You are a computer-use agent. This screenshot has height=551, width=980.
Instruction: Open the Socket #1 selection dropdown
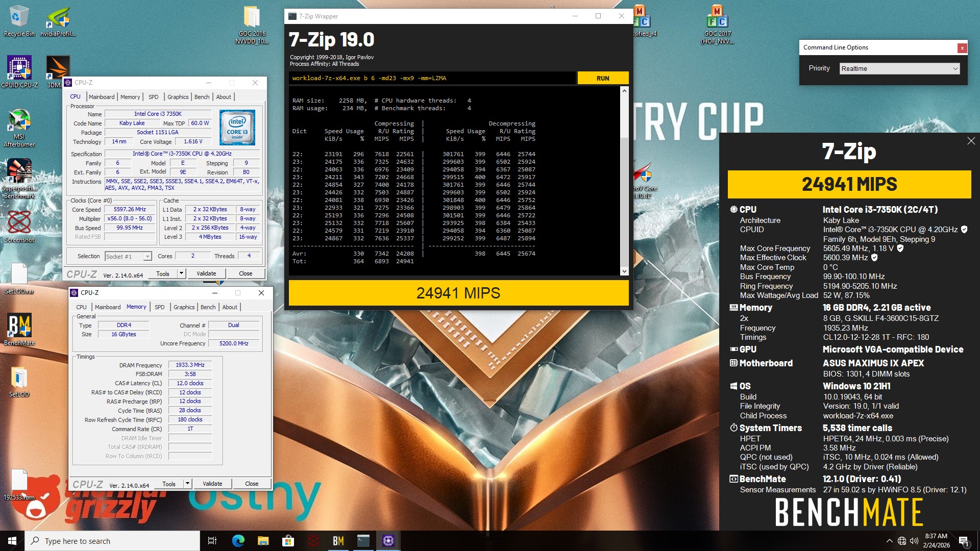click(128, 257)
